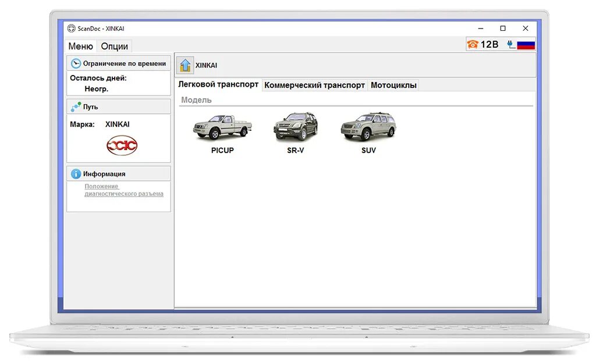Click the path nodes icon beside Путь

[x=76, y=107]
